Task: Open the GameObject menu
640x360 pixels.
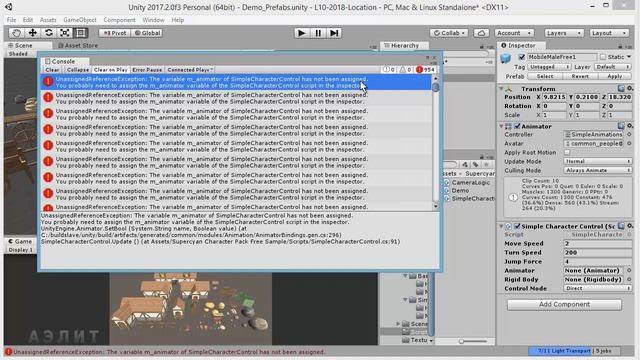Action: click(80, 20)
